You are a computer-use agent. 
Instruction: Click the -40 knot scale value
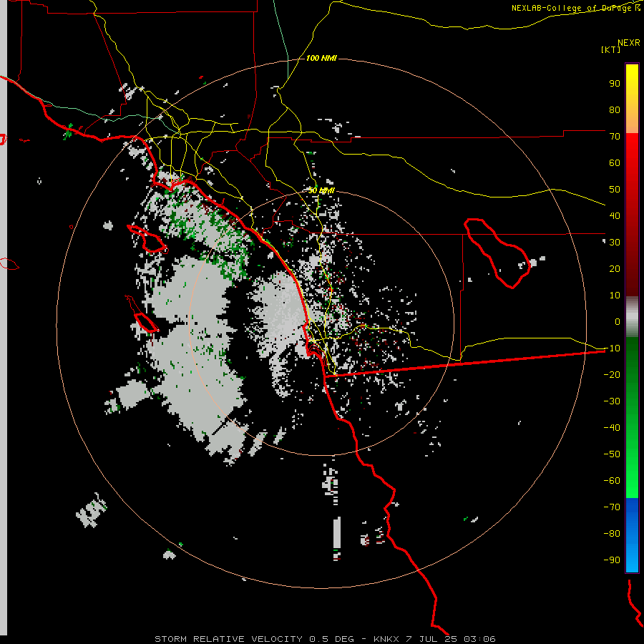[612, 428]
